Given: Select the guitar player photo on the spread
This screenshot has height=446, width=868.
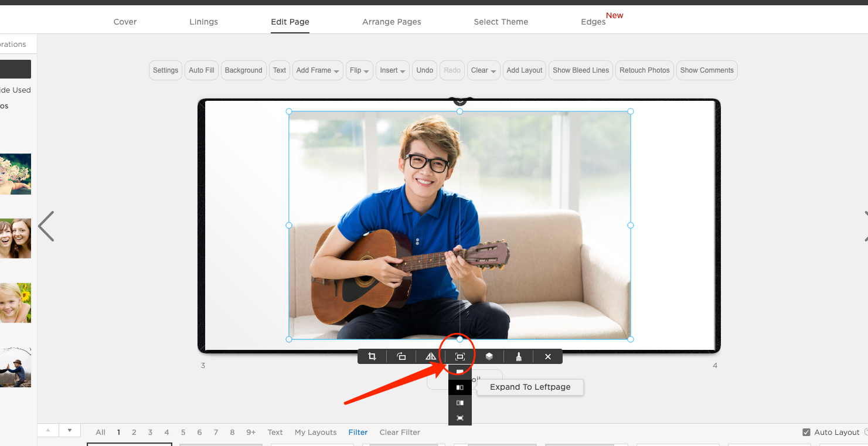Looking at the screenshot, I should click(x=459, y=225).
